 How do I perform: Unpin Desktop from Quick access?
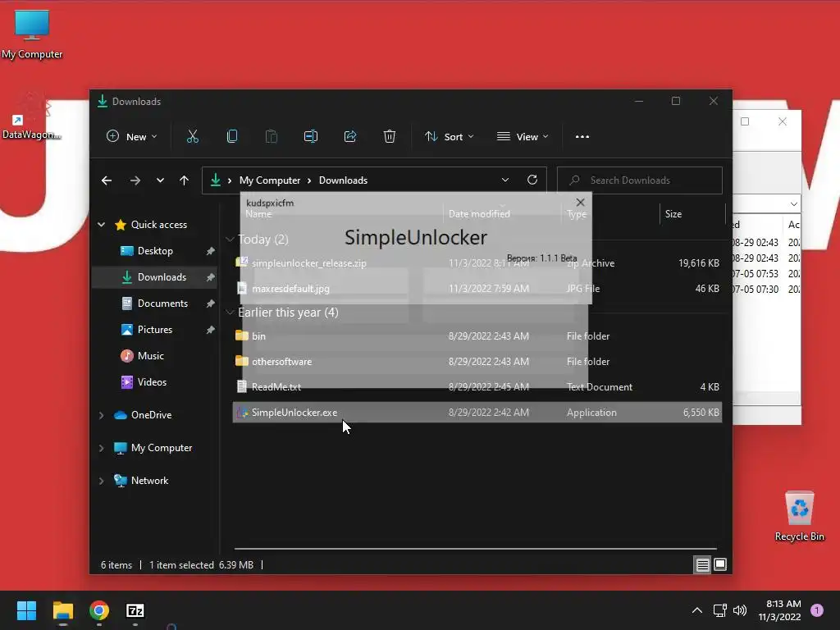pyautogui.click(x=210, y=251)
